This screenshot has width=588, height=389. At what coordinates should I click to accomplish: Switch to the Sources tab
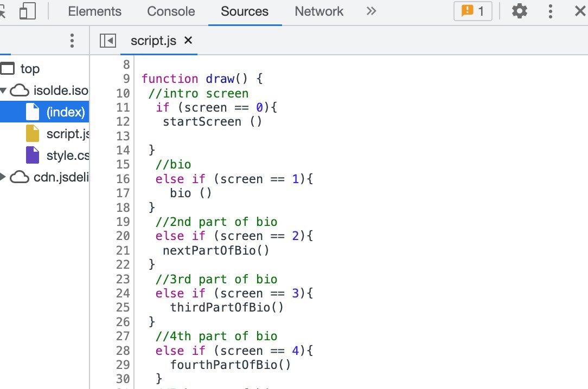click(245, 11)
